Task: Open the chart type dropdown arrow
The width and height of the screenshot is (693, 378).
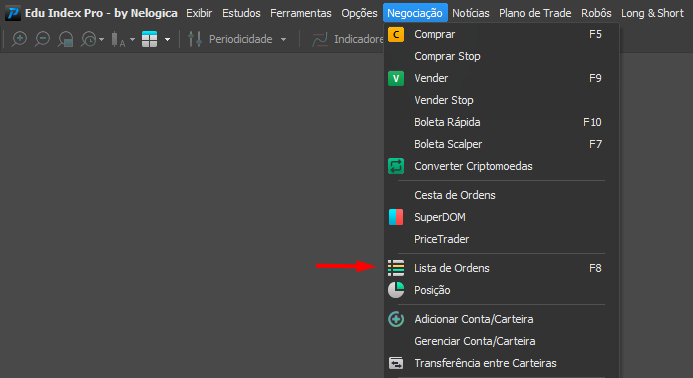Action: (132, 40)
